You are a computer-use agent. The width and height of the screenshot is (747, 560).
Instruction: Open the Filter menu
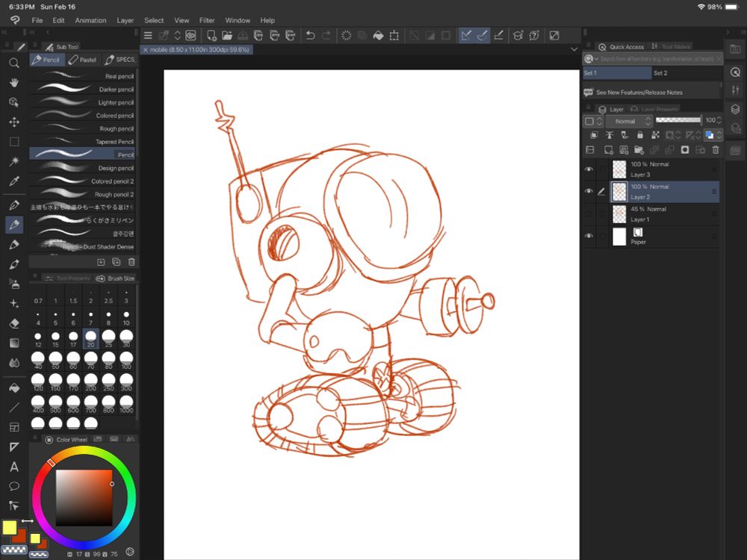[207, 20]
